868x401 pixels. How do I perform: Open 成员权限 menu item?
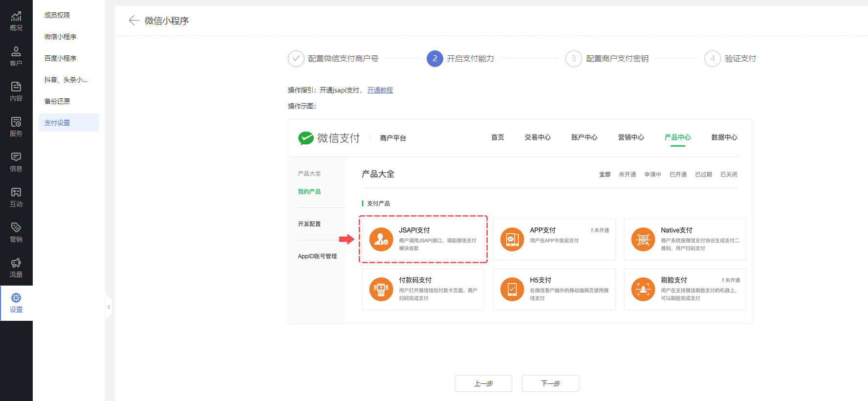(x=57, y=15)
